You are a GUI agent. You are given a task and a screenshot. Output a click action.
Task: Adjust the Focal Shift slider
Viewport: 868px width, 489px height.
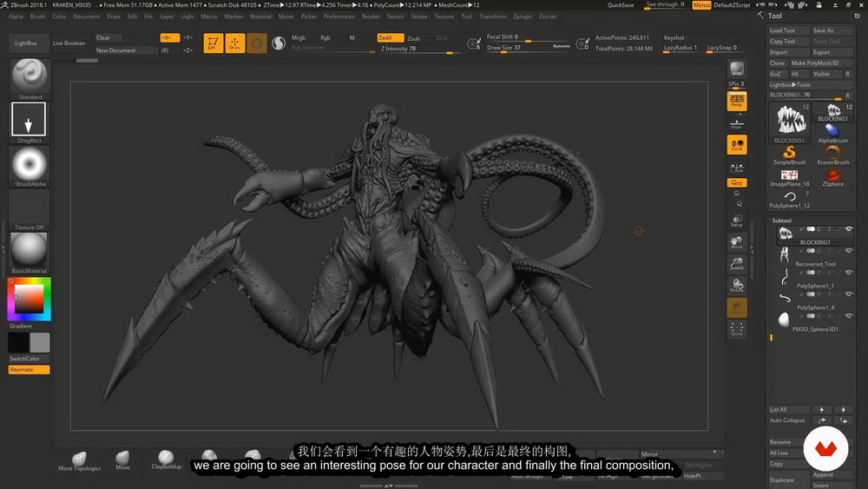point(528,37)
